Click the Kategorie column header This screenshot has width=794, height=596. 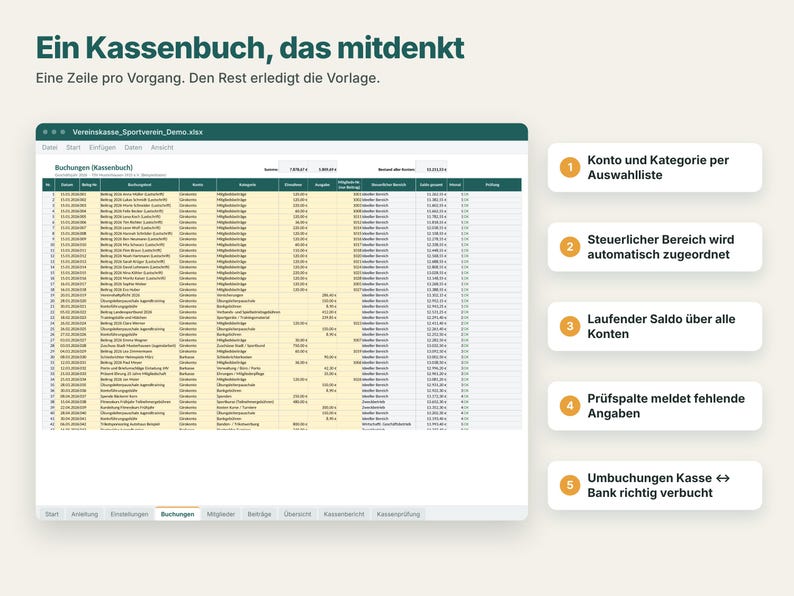click(x=247, y=185)
